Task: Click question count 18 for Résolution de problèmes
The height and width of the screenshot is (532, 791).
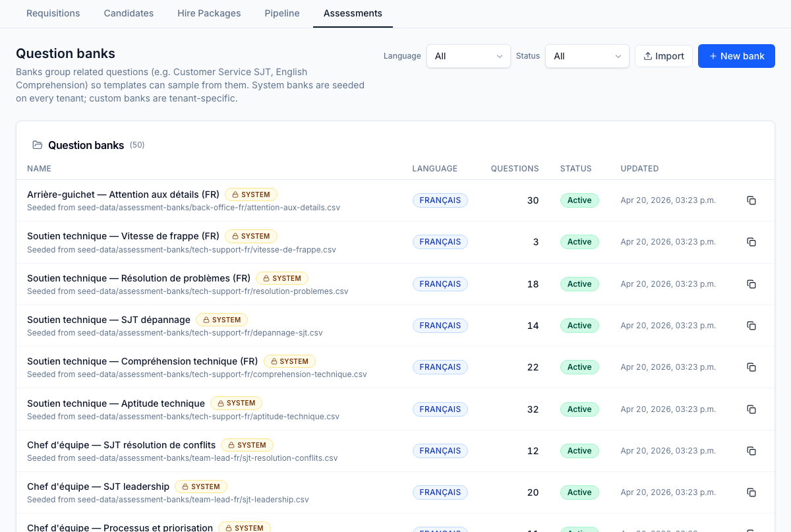Action: (x=533, y=284)
